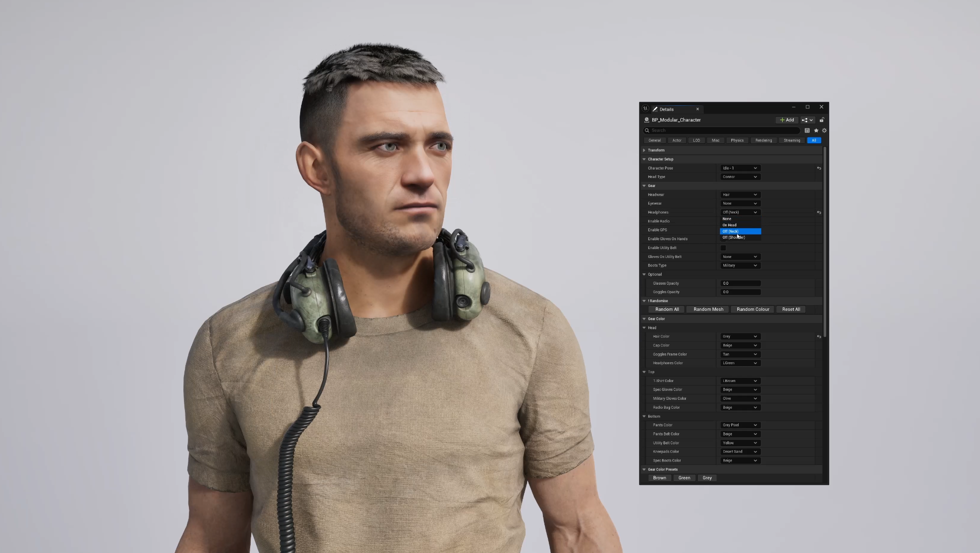980x553 pixels.
Task: Toggle property matrix table view icon
Action: [807, 130]
